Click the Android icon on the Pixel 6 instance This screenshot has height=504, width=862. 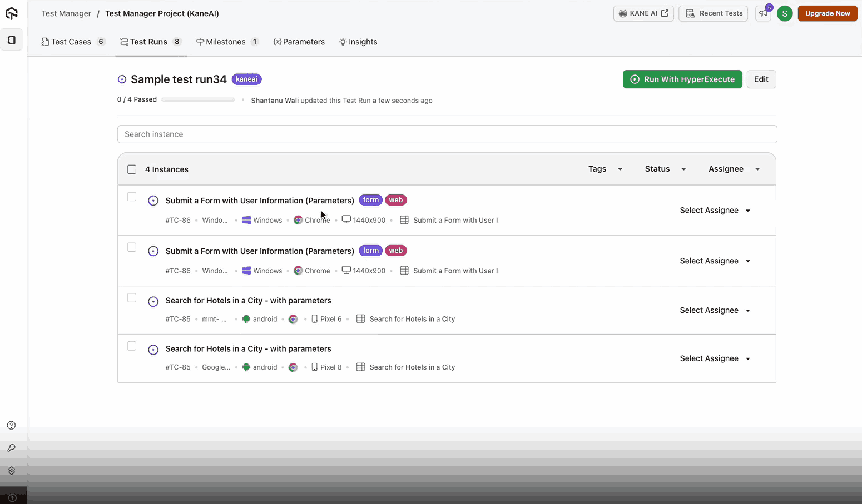click(x=245, y=319)
